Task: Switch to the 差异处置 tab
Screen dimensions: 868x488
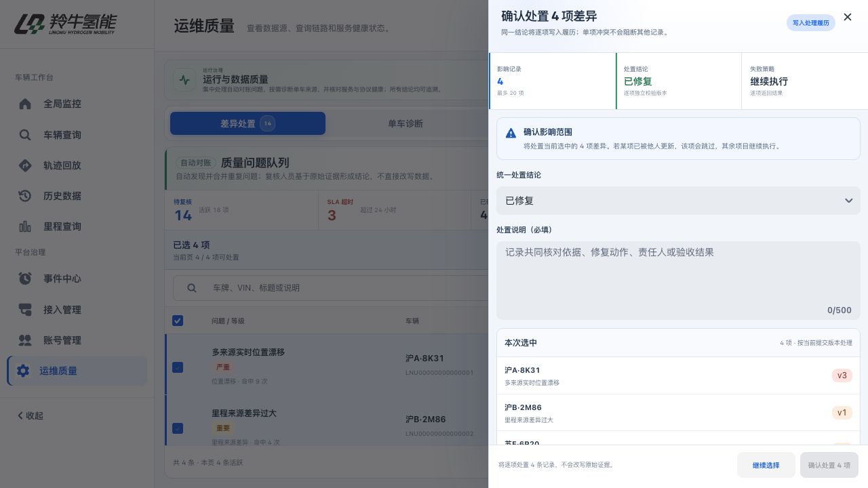Action: pos(248,123)
